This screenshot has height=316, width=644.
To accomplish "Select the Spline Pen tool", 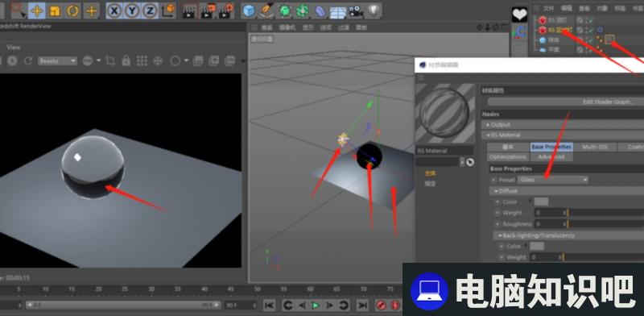I will pyautogui.click(x=266, y=10).
